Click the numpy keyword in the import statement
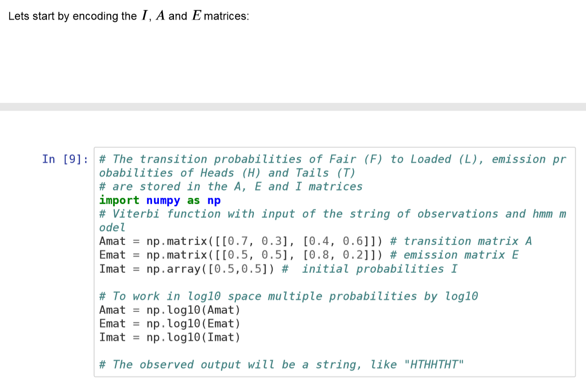 click(x=164, y=200)
